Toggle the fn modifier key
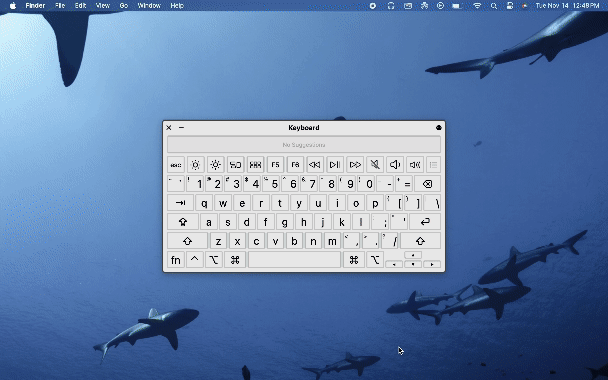The height and width of the screenshot is (380, 608). (x=176, y=260)
